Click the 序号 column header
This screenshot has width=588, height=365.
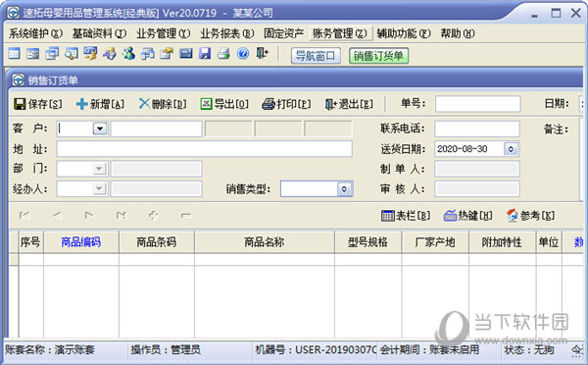[30, 241]
